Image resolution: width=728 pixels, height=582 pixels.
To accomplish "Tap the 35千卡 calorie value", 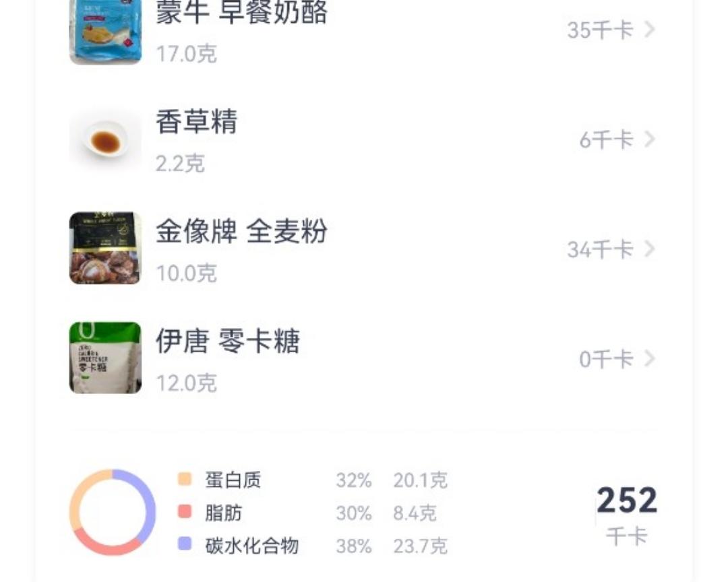I will (x=600, y=30).
